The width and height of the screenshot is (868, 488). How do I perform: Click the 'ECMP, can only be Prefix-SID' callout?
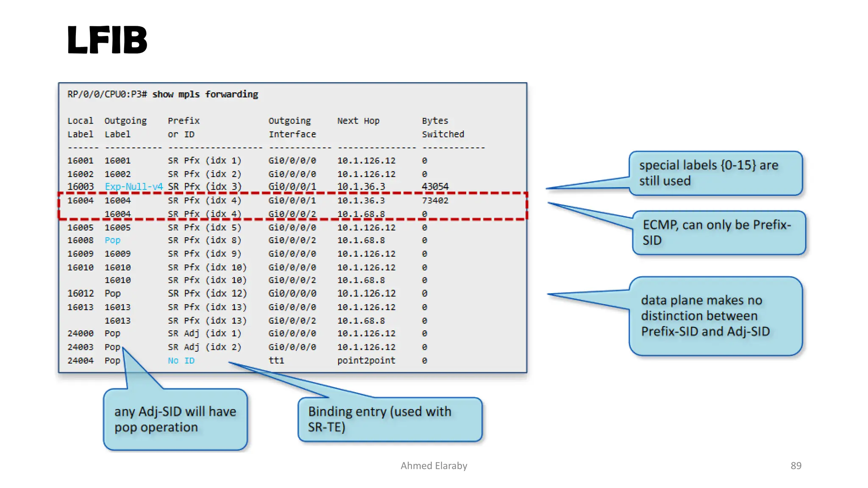coord(719,233)
